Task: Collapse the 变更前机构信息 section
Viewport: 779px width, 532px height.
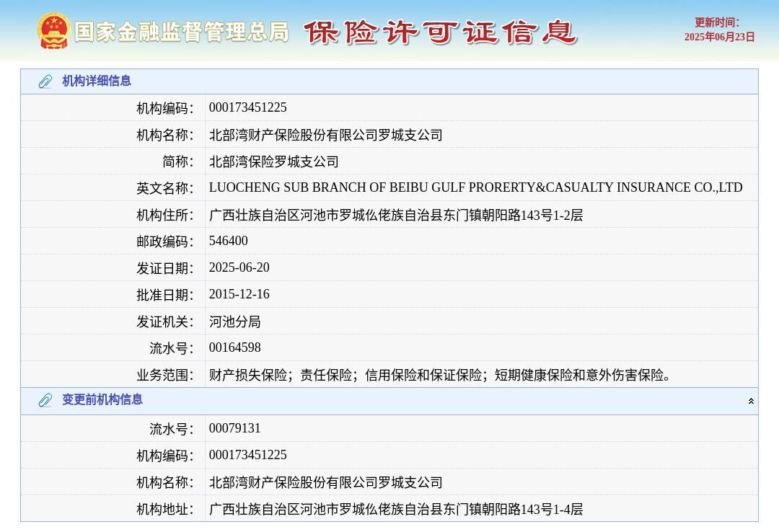Action: click(751, 401)
